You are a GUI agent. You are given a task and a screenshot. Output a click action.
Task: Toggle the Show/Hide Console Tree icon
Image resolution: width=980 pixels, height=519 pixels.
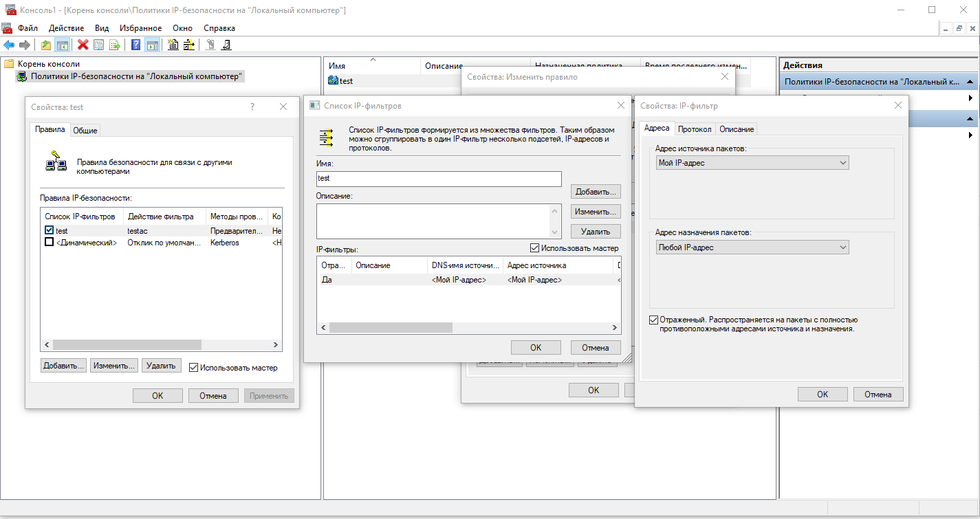point(62,45)
